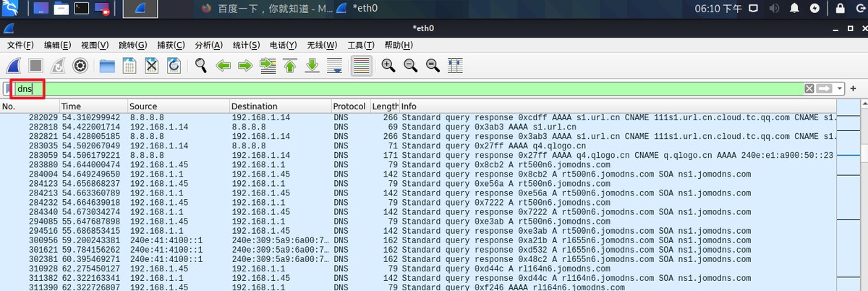Screen dimensions: 868x291
Task: Zoom in on packet list text
Action: 388,66
